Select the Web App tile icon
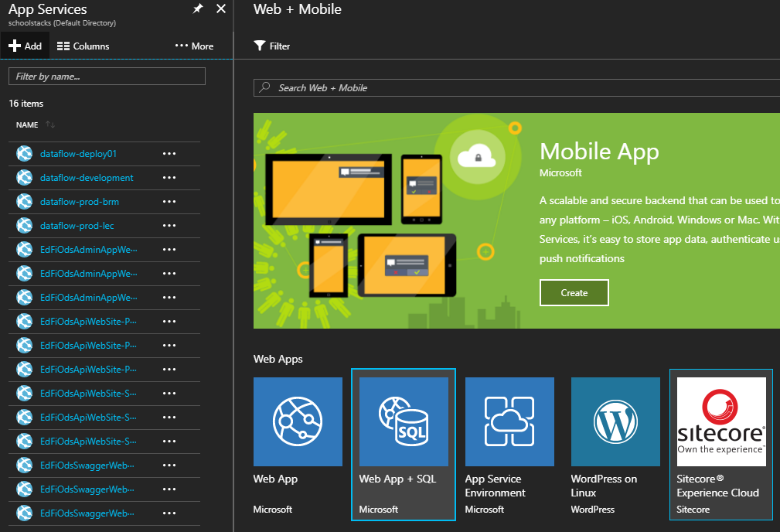This screenshot has height=532, width=780. click(x=298, y=421)
